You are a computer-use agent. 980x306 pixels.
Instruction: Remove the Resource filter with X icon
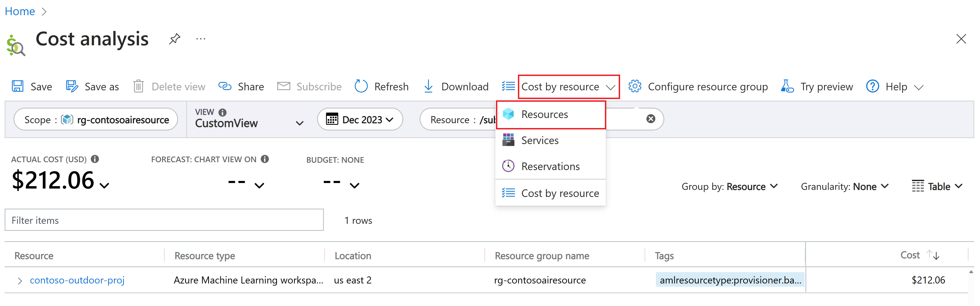[x=651, y=119]
